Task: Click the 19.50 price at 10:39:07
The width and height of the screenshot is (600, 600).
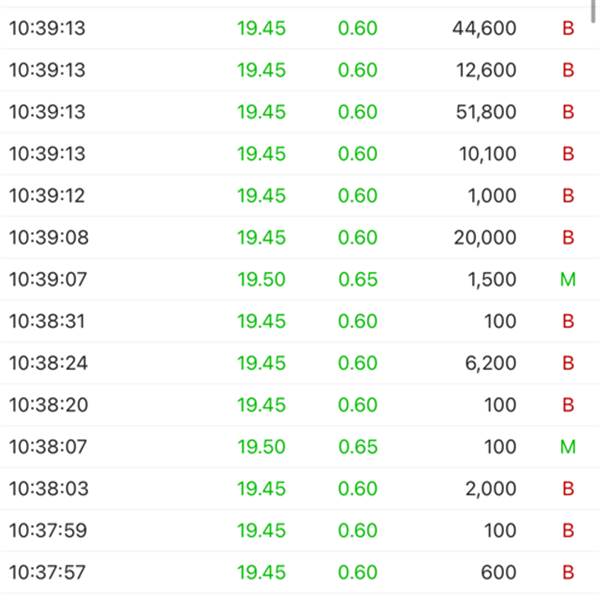Action: click(261, 280)
